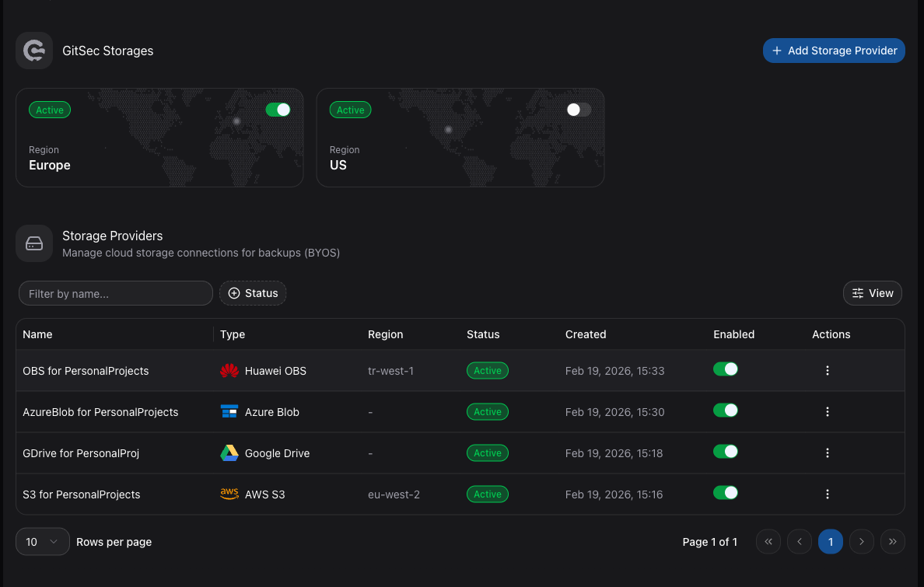924x587 pixels.
Task: Click the Active badge on the Europe card
Action: click(49, 110)
